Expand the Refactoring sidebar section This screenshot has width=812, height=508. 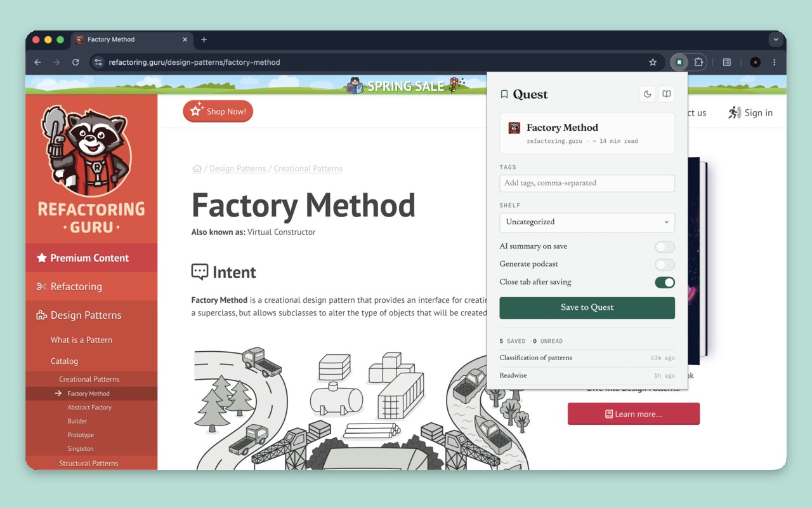tap(91, 286)
